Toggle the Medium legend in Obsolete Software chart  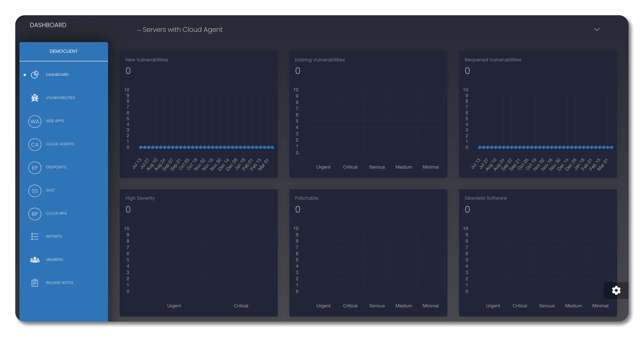573,306
